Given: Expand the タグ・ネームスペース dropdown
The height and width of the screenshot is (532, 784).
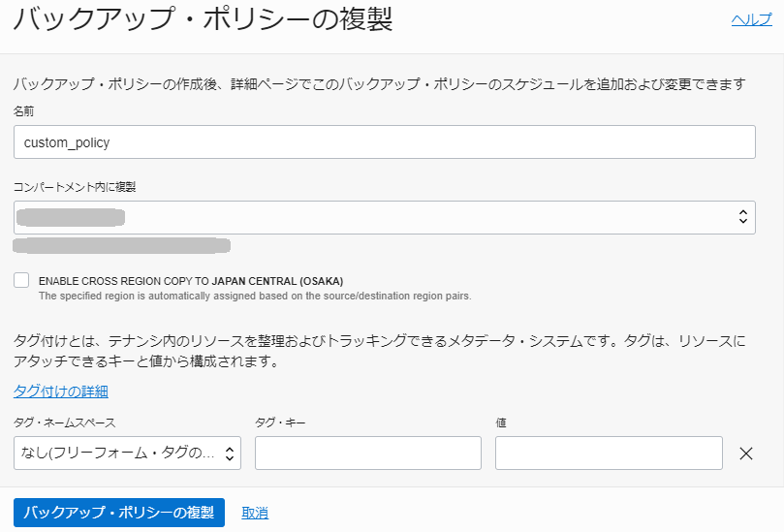Looking at the screenshot, I should 127,453.
